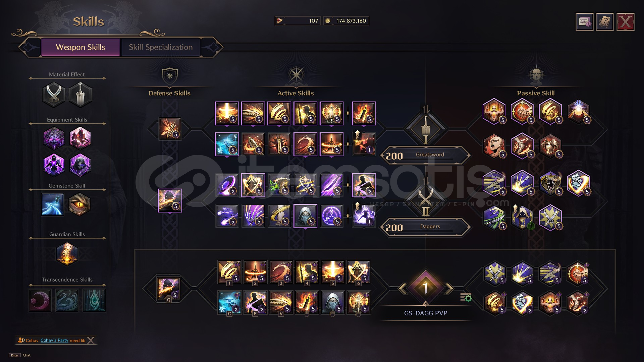Viewport: 644px width, 362px height.
Task: Dismiss the Cohav party notification with X
Action: click(x=91, y=340)
